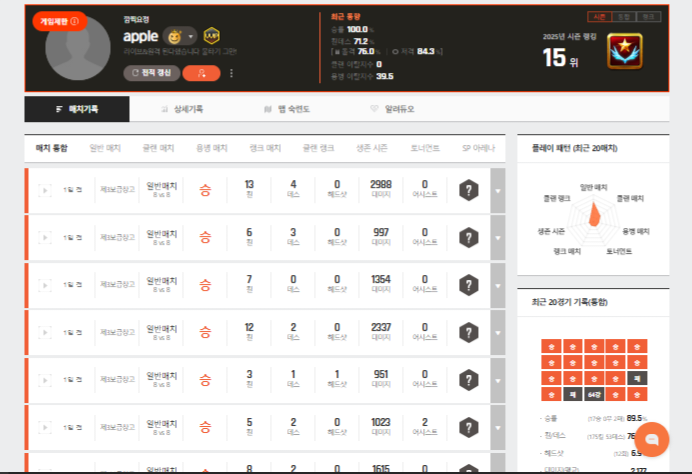Select the 시즌 toggle in profile header

(x=599, y=17)
